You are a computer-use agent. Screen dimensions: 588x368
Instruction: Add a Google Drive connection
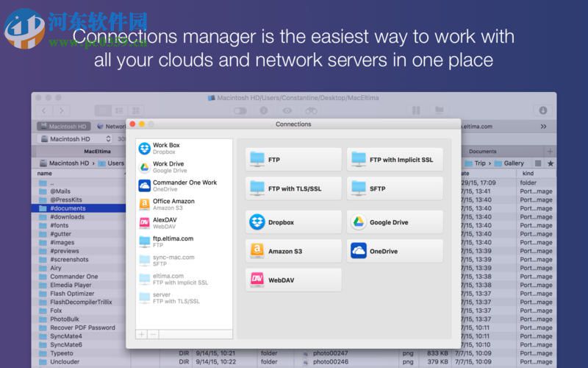tap(395, 222)
